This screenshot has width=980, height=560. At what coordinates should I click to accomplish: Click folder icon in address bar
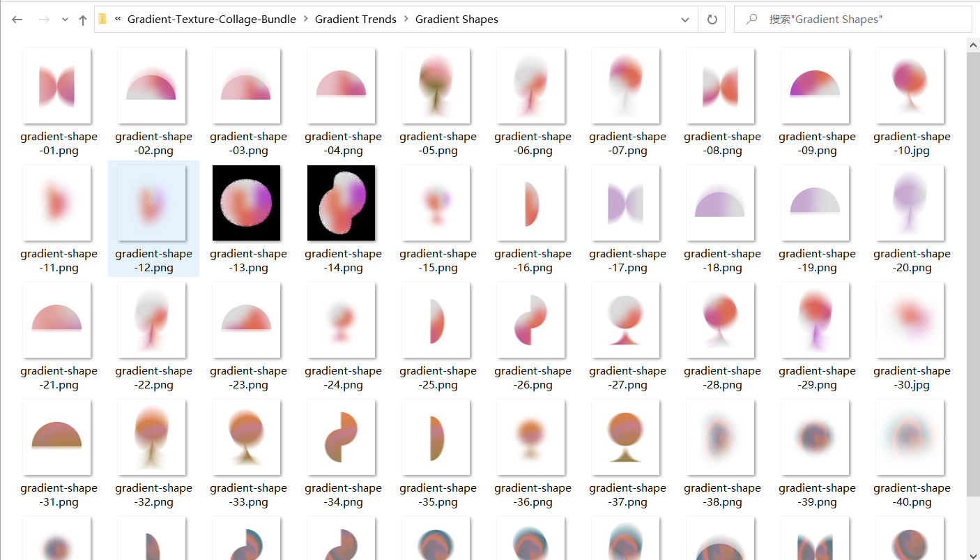point(103,20)
